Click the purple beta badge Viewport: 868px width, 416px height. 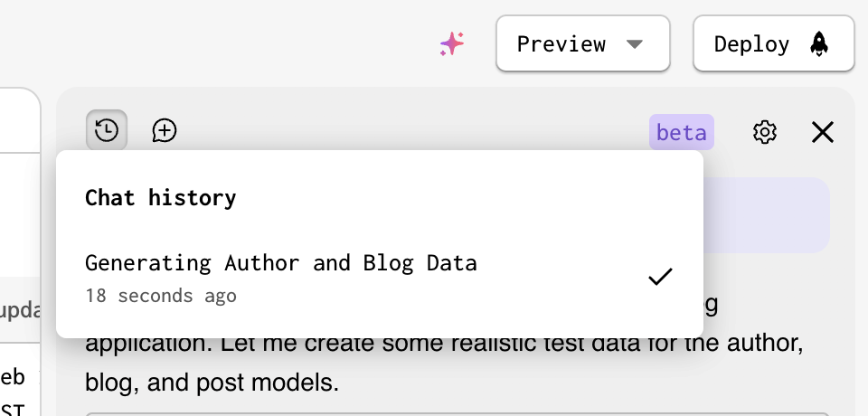(682, 132)
